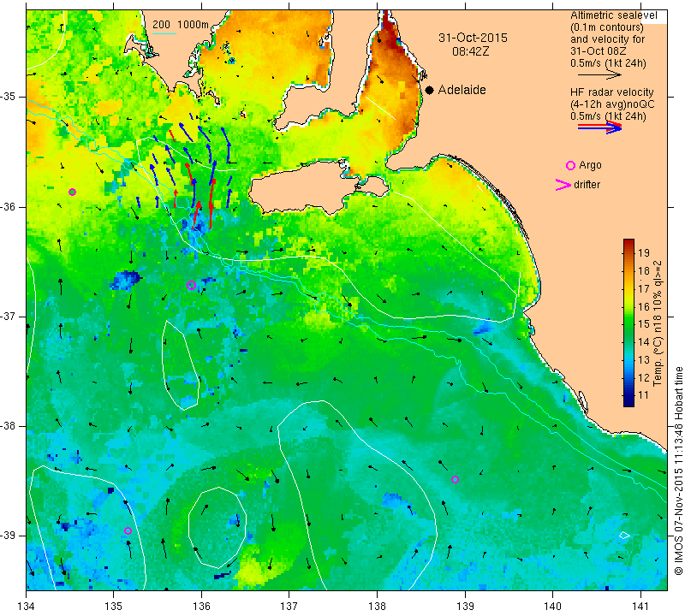Click the cyan 200m contour legend line
This screenshot has height=616, width=685.
tap(164, 33)
